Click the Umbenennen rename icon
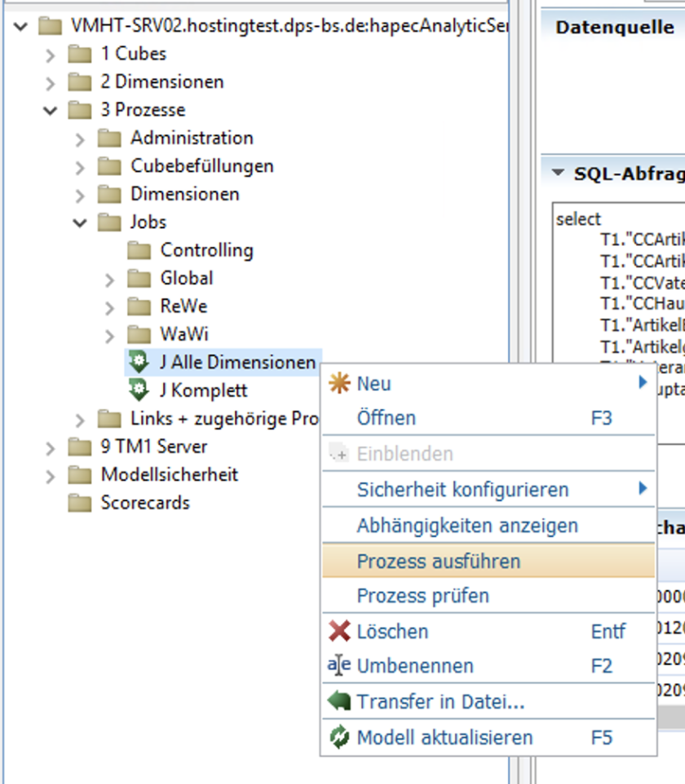Image resolution: width=685 pixels, height=784 pixels. point(338,666)
